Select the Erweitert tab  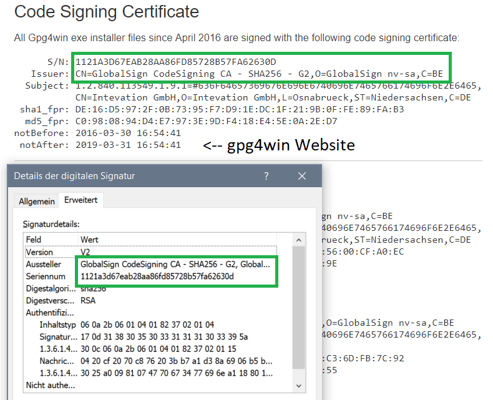(x=81, y=200)
